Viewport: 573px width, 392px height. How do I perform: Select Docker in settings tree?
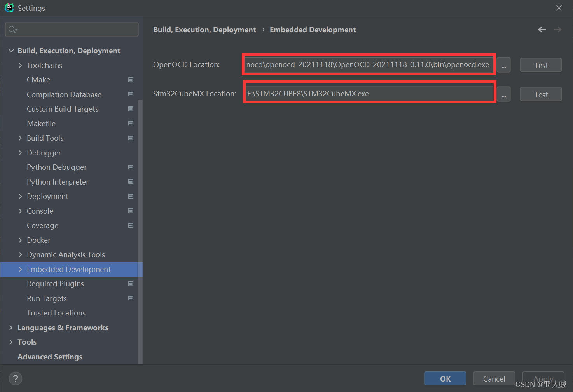tap(38, 240)
